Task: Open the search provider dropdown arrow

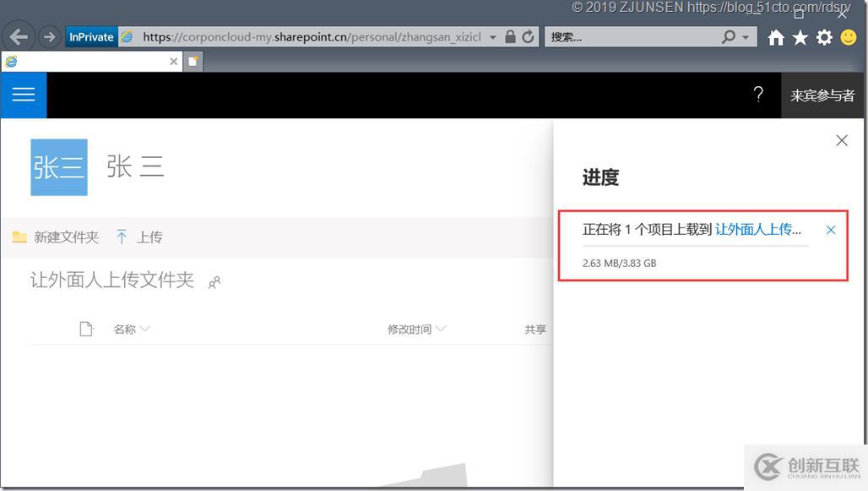Action: (x=746, y=38)
